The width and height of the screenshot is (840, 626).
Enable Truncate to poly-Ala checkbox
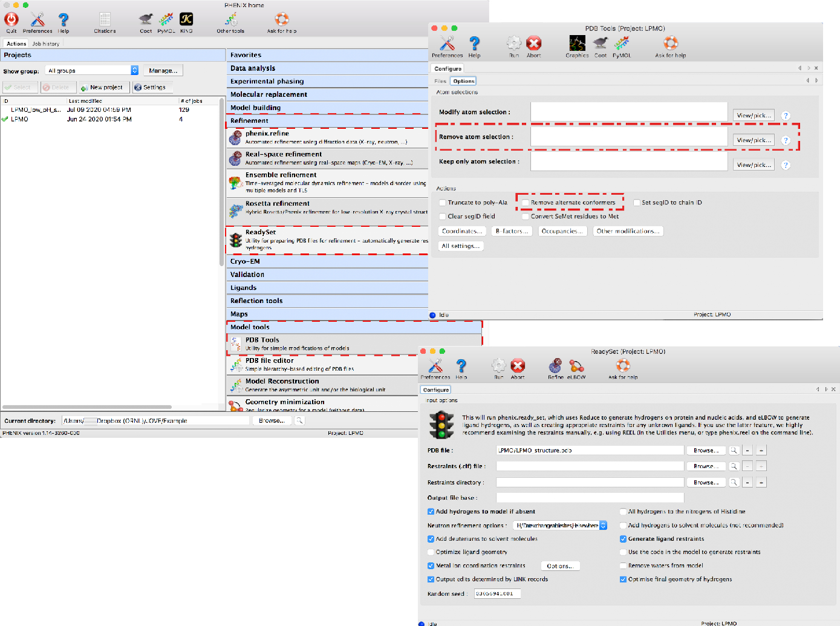(443, 203)
